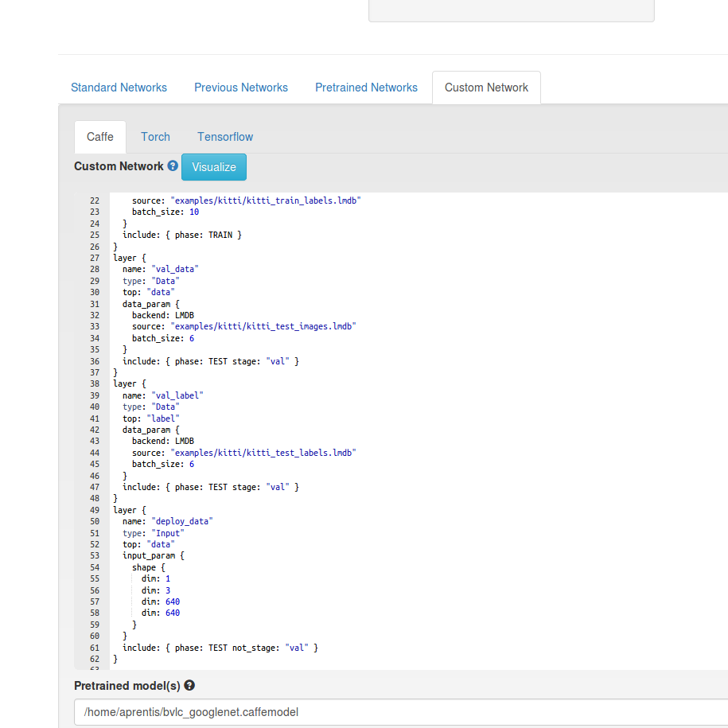Open the Pretrained Networks tab
Screen dimensions: 728x728
click(366, 88)
